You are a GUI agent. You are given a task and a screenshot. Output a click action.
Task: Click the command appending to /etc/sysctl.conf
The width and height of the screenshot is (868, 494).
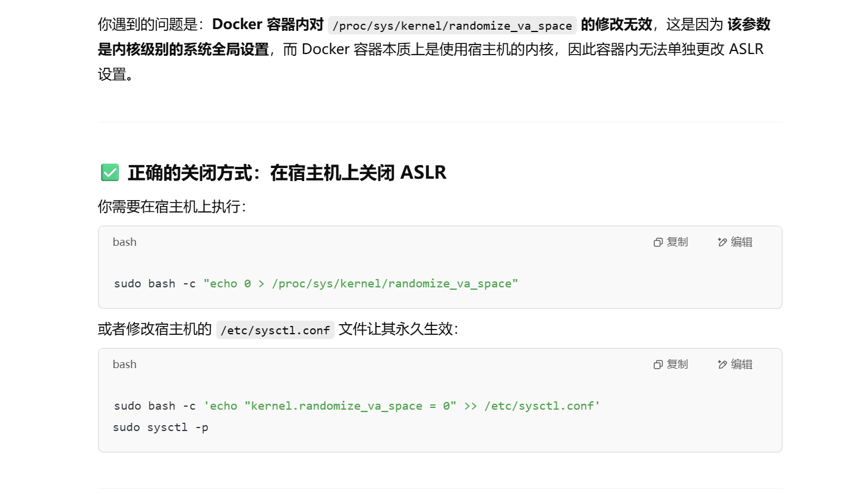(x=357, y=406)
